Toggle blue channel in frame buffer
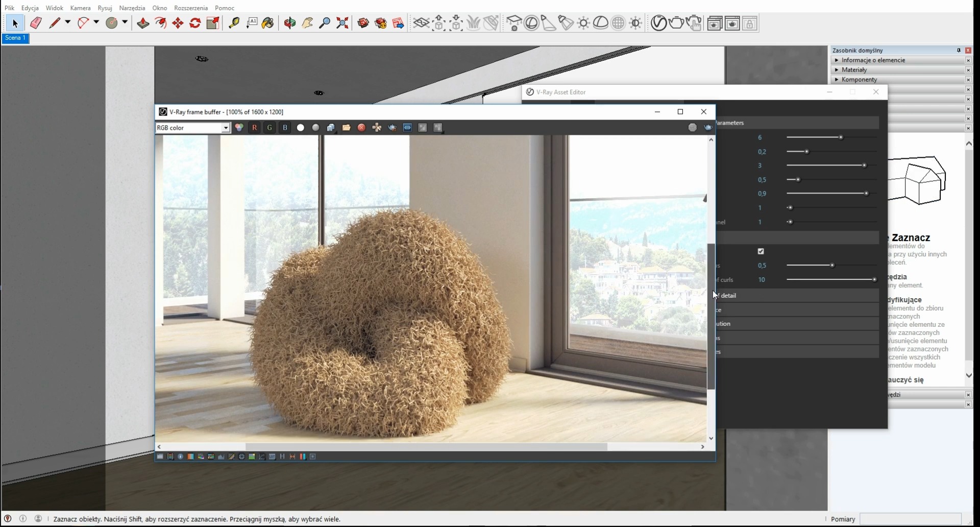The height and width of the screenshot is (527, 980). tap(285, 128)
